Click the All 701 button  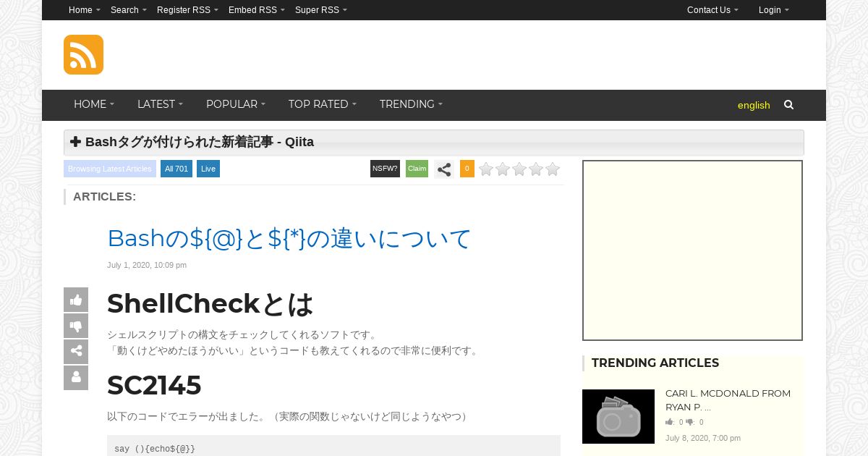click(176, 169)
